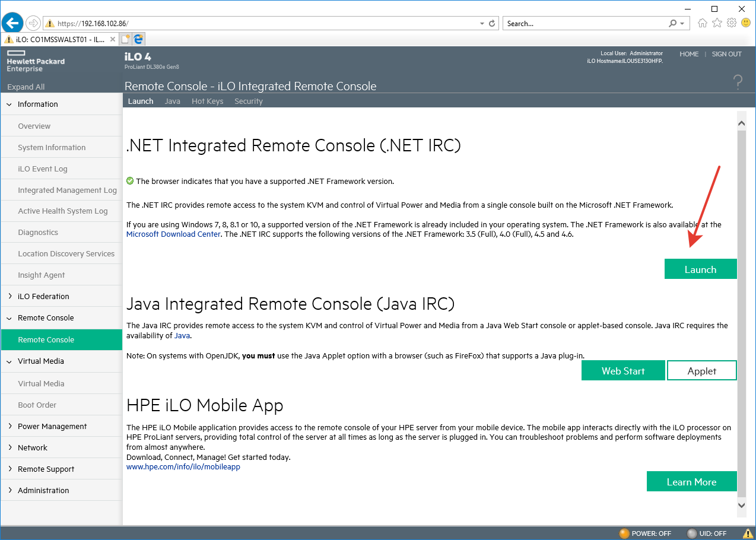Expand the Network section chevron
Viewport: 756px width, 540px height.
click(x=9, y=447)
